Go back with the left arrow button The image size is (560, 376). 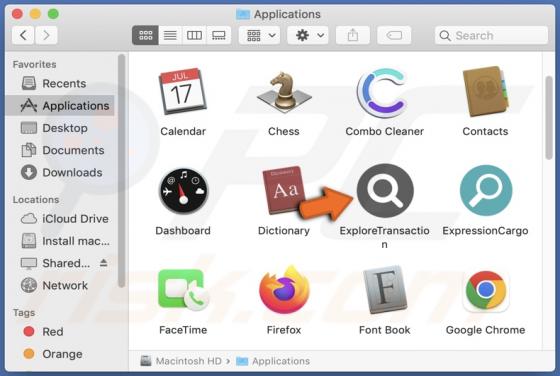point(24,35)
